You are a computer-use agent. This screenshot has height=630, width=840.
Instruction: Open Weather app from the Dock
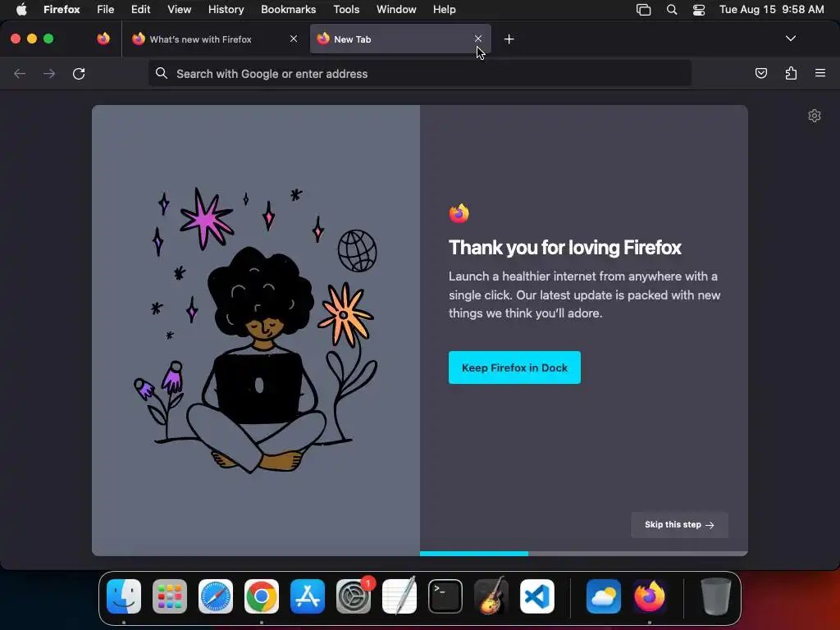click(x=603, y=596)
